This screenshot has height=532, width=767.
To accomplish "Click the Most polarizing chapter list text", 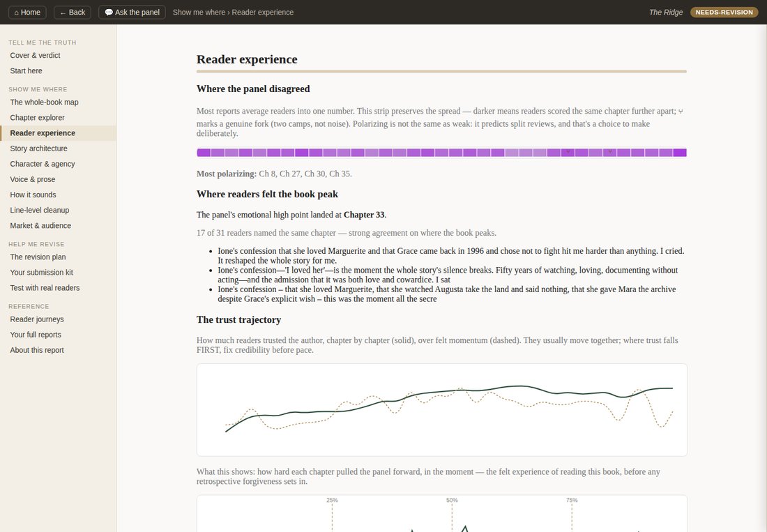I will [274, 174].
